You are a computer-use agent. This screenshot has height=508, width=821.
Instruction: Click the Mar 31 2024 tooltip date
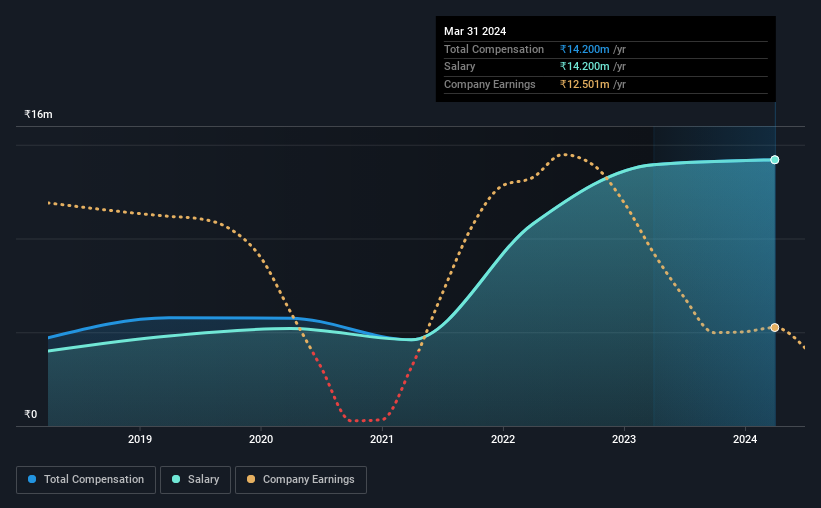(475, 31)
